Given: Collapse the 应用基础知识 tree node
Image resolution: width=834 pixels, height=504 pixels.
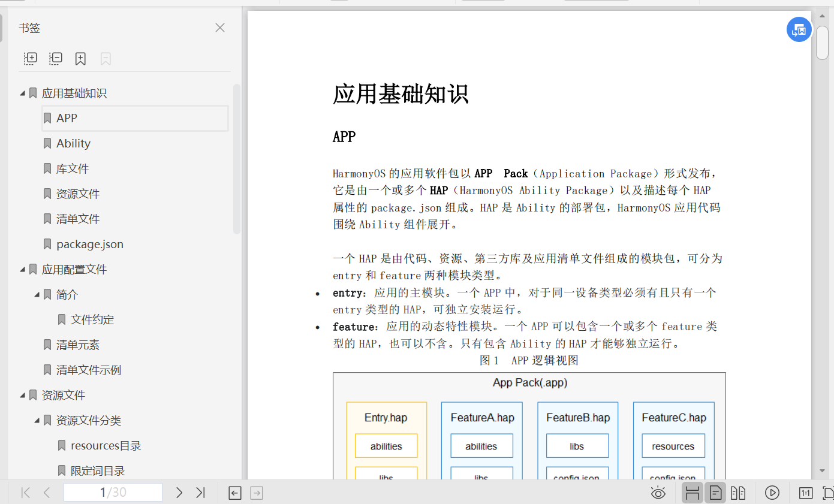Looking at the screenshot, I should (23, 93).
